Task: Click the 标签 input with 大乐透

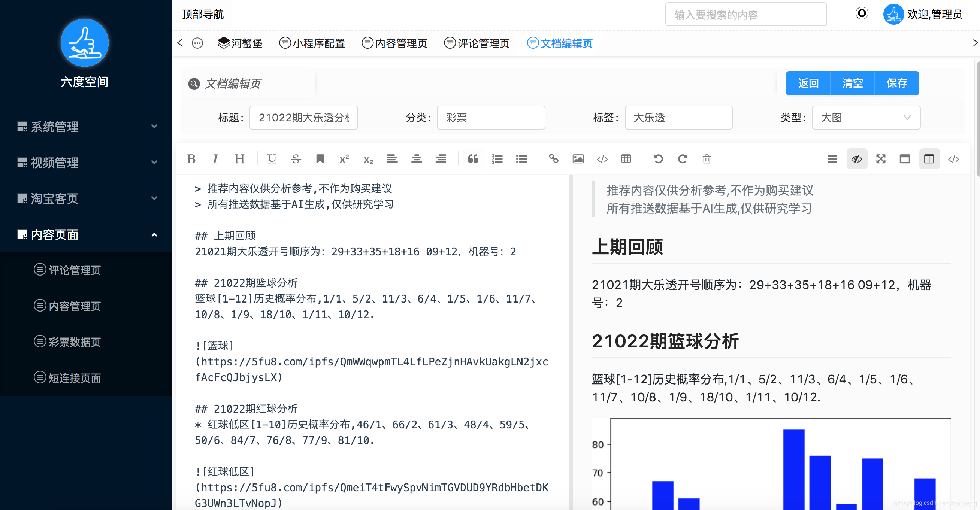Action: click(x=678, y=118)
